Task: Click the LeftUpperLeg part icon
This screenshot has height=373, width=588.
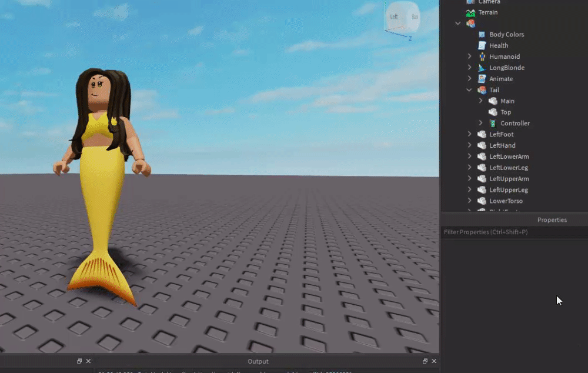Action: [482, 190]
